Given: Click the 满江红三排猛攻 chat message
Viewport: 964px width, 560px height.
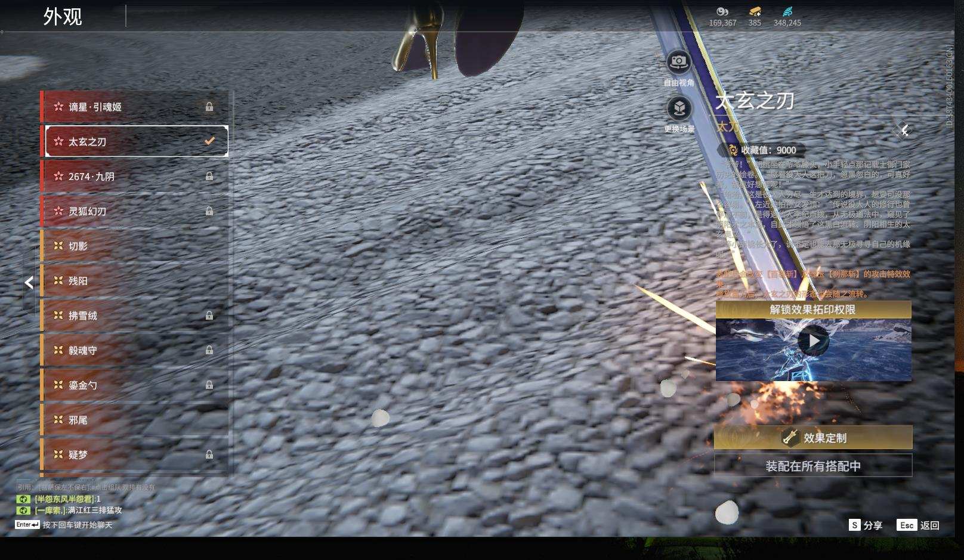Looking at the screenshot, I should 94,511.
